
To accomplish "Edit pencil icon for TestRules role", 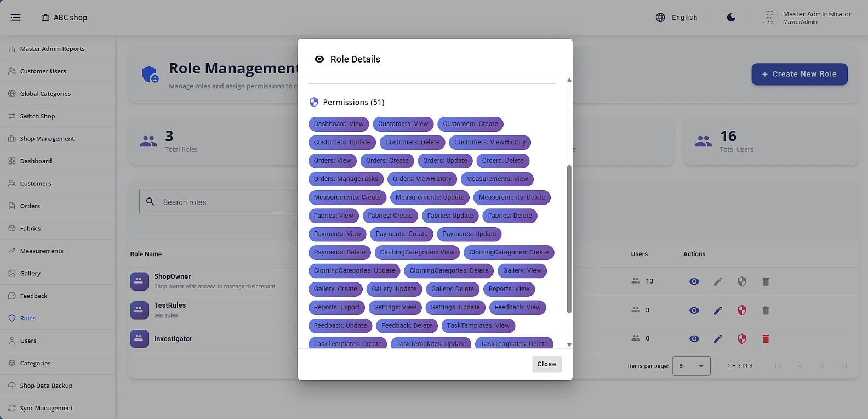I will [718, 310].
